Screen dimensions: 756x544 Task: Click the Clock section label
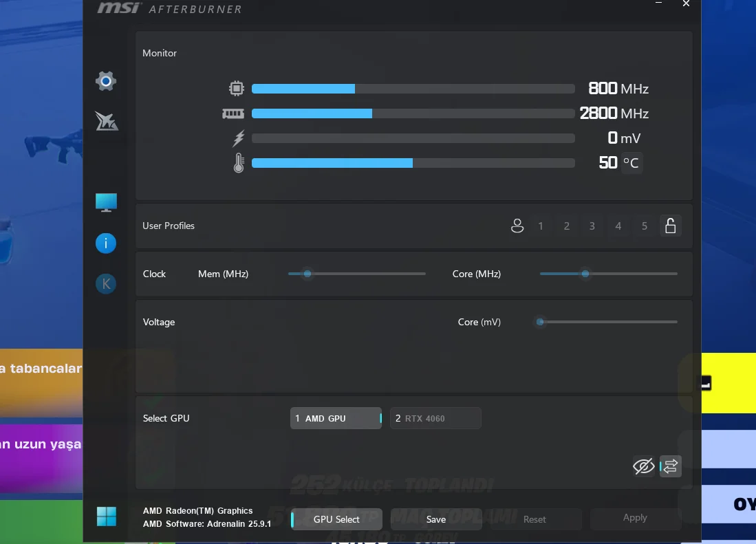pyautogui.click(x=154, y=274)
